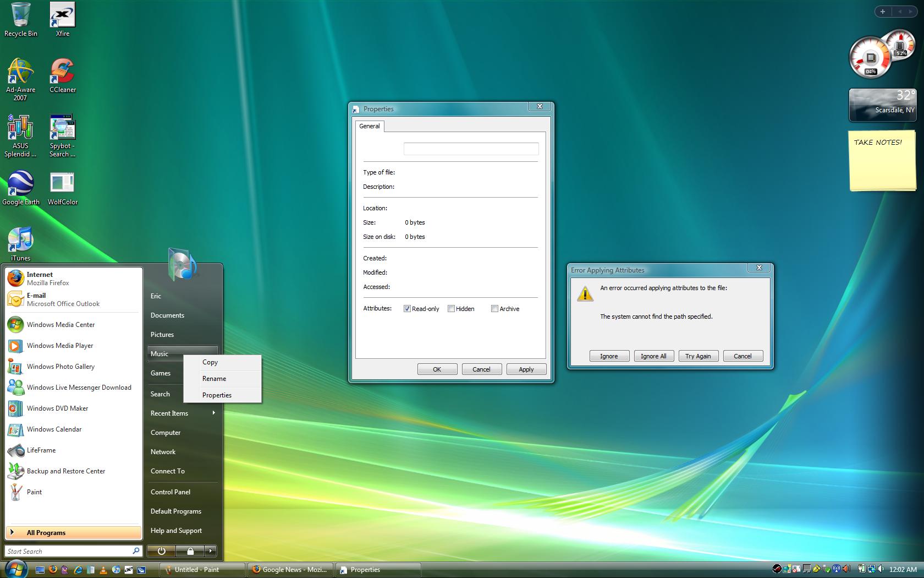Click OK in the Properties dialog
The image size is (924, 578).
click(x=437, y=369)
